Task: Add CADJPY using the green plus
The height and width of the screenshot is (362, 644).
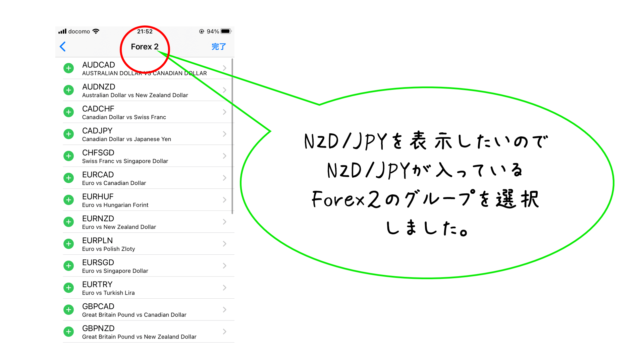Action: pos(68,134)
